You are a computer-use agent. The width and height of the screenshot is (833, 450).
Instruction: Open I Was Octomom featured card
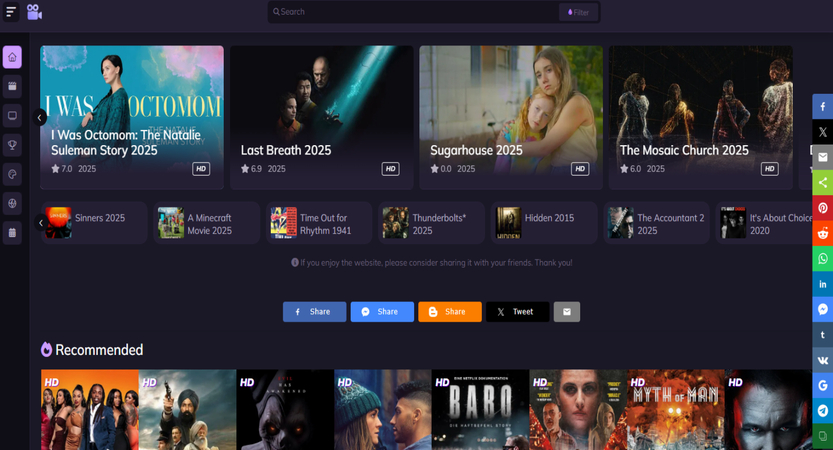tap(132, 117)
